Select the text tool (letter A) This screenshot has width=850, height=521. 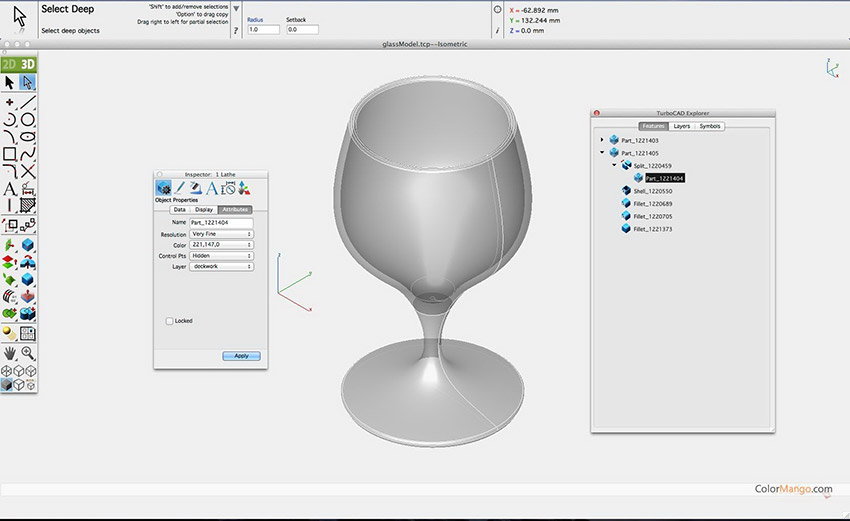[x=10, y=188]
